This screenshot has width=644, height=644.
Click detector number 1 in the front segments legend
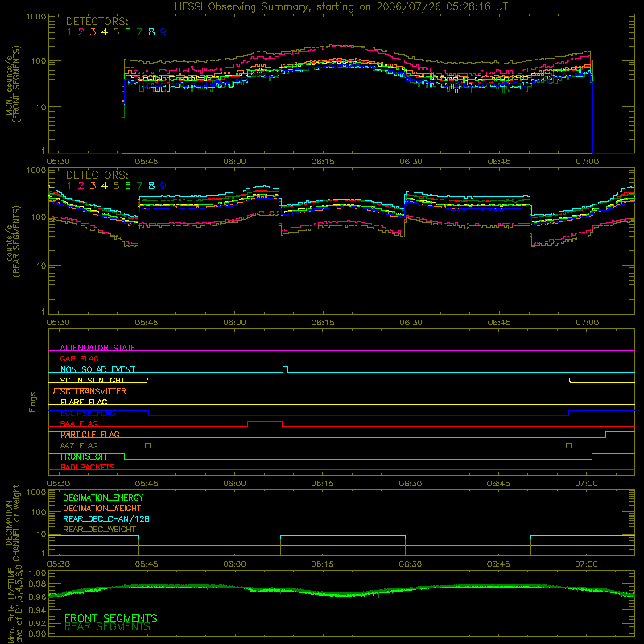(69, 32)
